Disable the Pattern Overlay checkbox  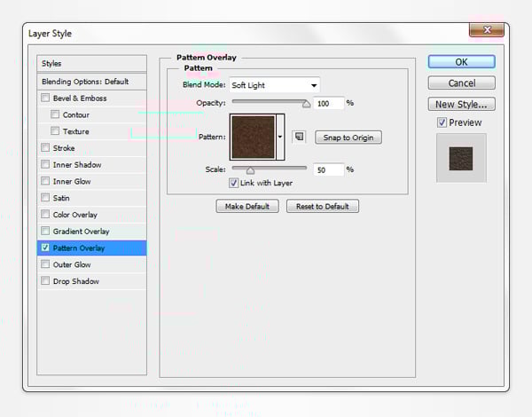(x=45, y=248)
